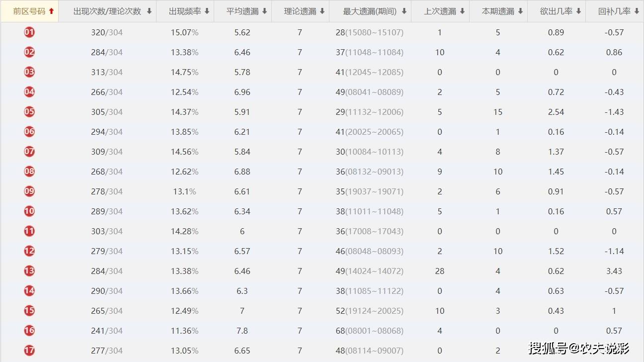Click red ball number 06
Screen dimensions: 644x362
point(29,132)
